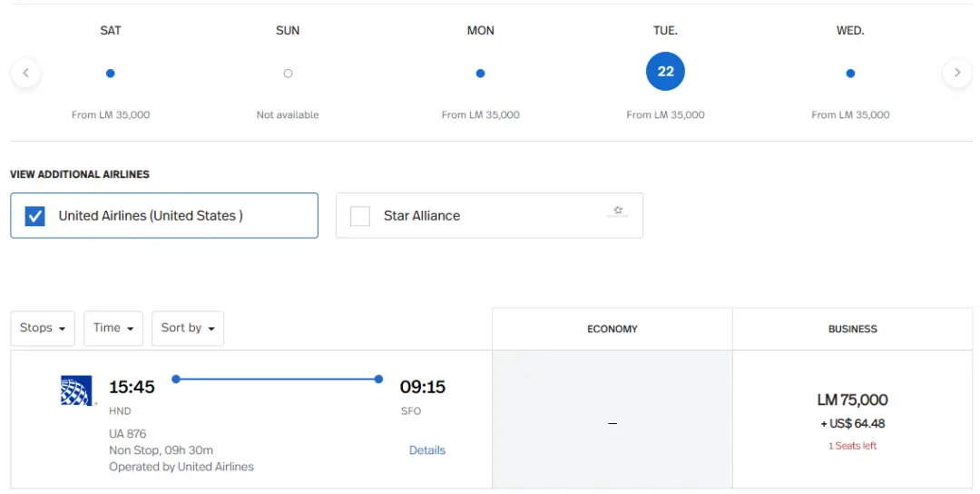Choose Business fare LM 75,000
980x494 pixels.
pos(852,420)
